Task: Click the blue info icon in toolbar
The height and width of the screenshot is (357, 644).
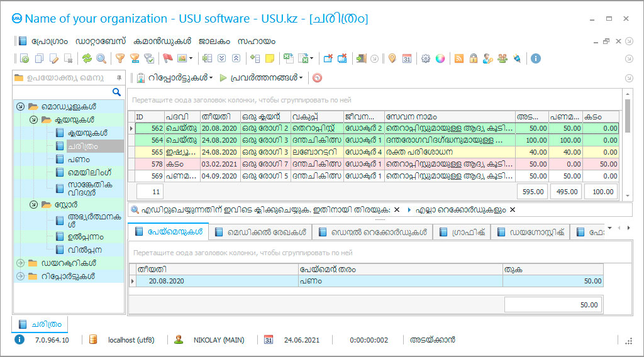Action: pos(536,58)
